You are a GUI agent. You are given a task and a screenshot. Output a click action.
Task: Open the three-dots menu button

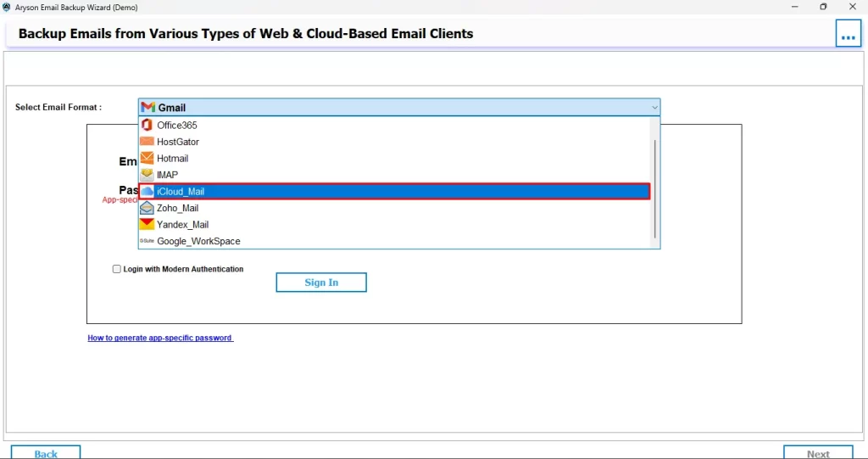coord(848,34)
